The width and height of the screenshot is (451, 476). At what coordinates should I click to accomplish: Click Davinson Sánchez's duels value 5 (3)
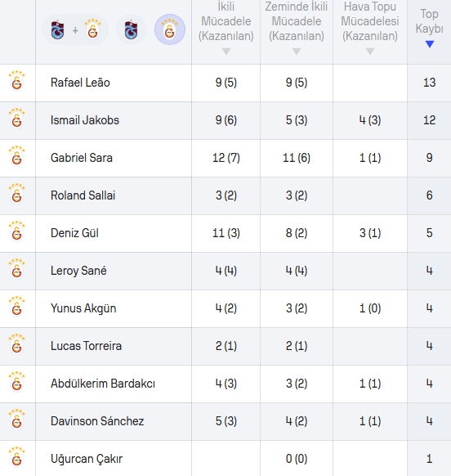tap(226, 421)
